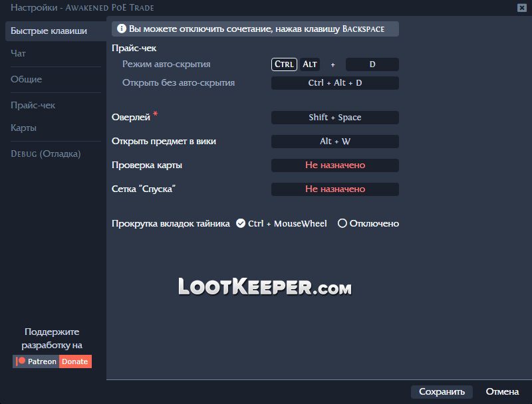This screenshot has height=404, width=532.
Task: Click the info icon in the Backspace hint
Action: (122, 29)
